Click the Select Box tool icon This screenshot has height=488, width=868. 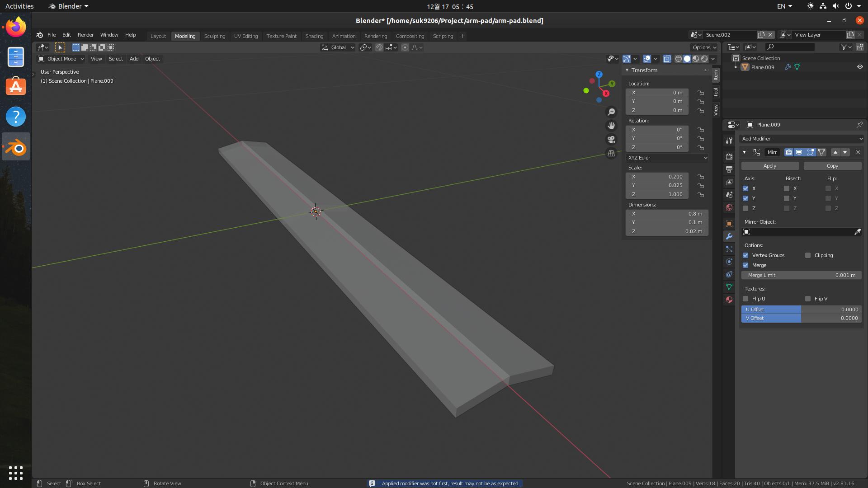(x=60, y=47)
